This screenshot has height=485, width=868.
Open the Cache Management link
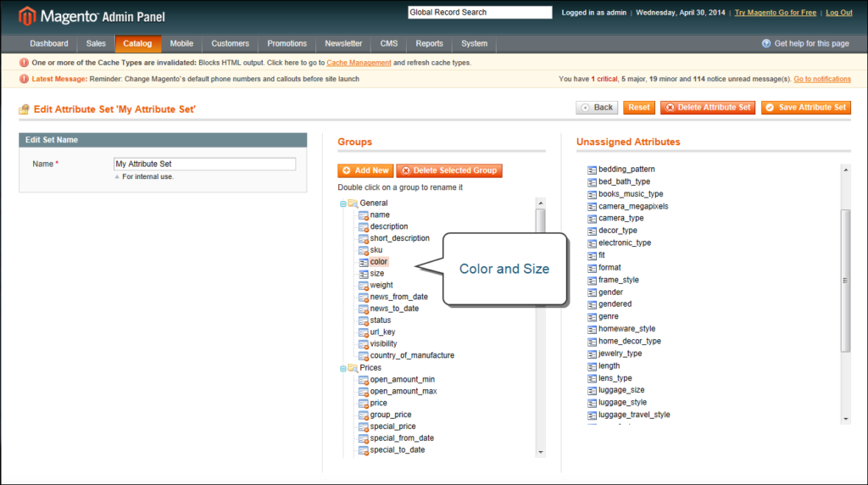click(359, 63)
